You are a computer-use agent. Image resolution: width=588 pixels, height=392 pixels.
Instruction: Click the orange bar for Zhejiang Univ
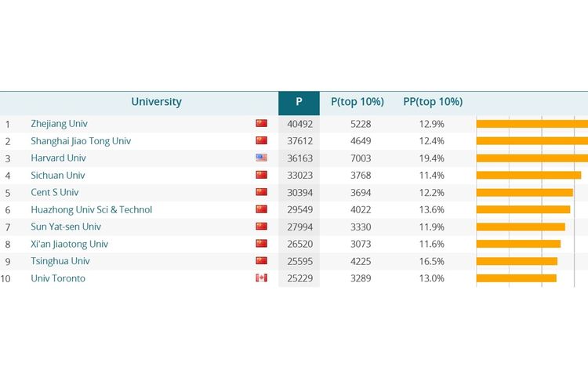pos(532,124)
